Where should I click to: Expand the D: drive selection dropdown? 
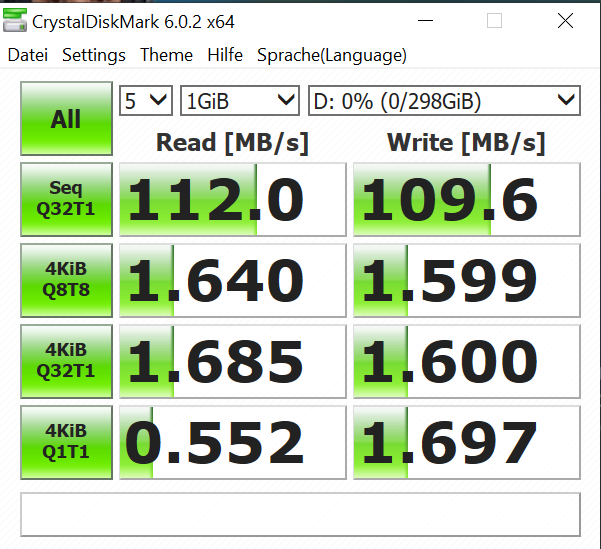point(445,100)
